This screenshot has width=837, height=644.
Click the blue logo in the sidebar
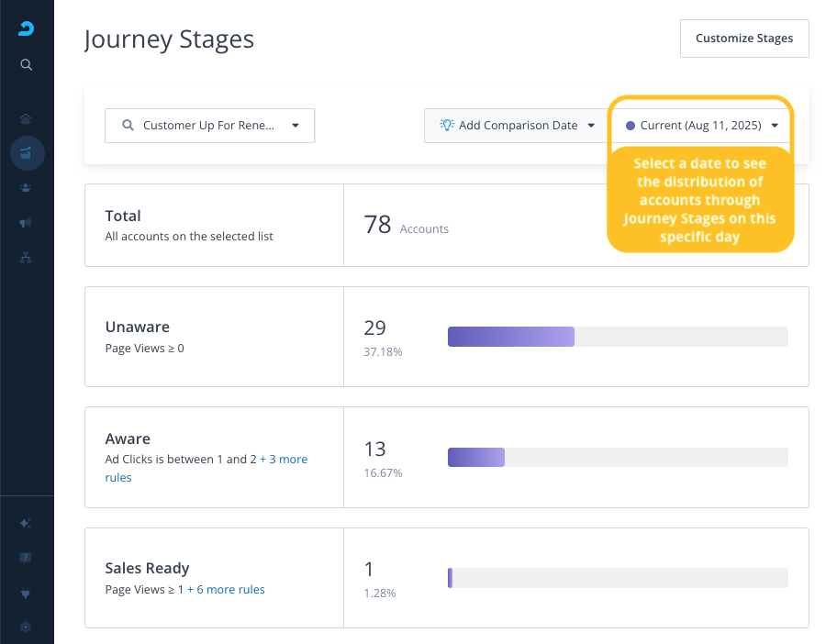click(26, 28)
